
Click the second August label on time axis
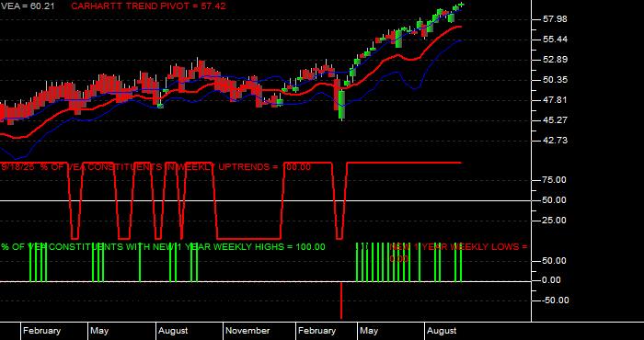point(442,331)
